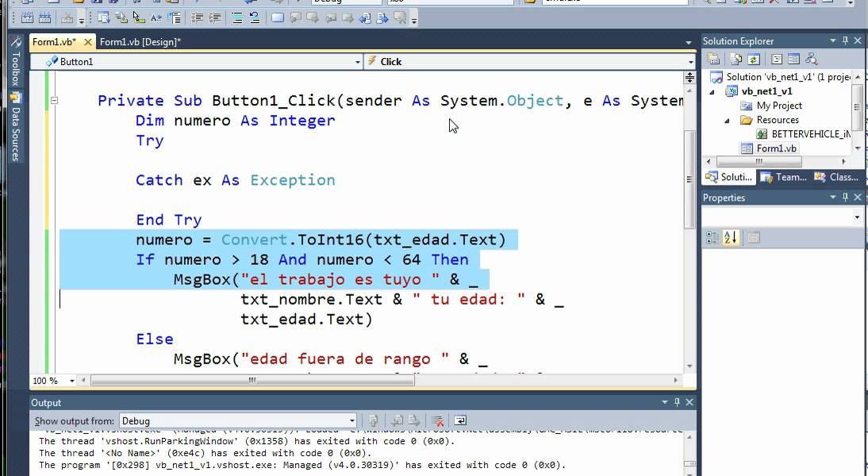Open Properties panel window position menu arrow

point(832,197)
